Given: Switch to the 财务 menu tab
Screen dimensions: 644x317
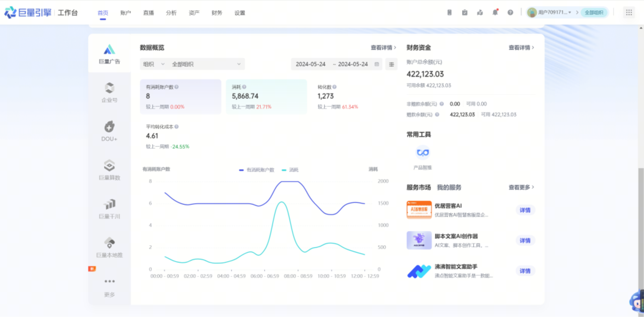Looking at the screenshot, I should coord(217,13).
